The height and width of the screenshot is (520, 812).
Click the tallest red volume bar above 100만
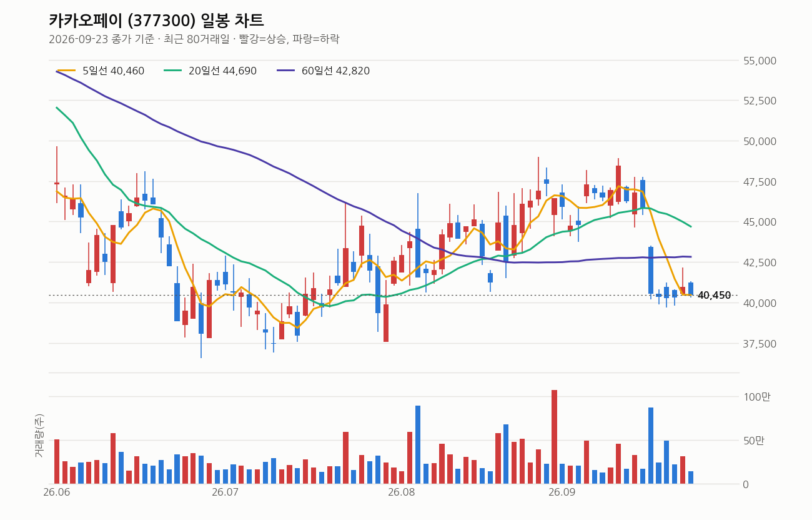pos(554,437)
